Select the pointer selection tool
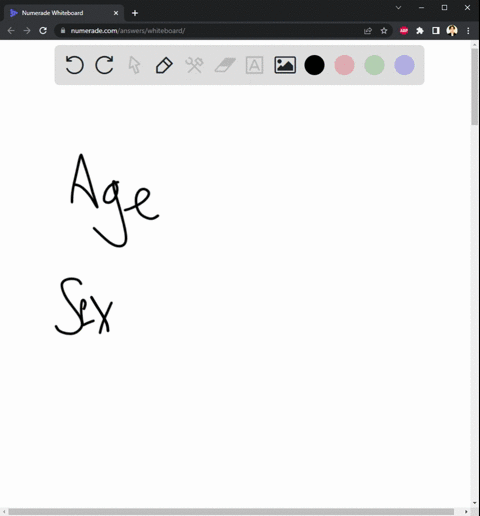 click(134, 65)
